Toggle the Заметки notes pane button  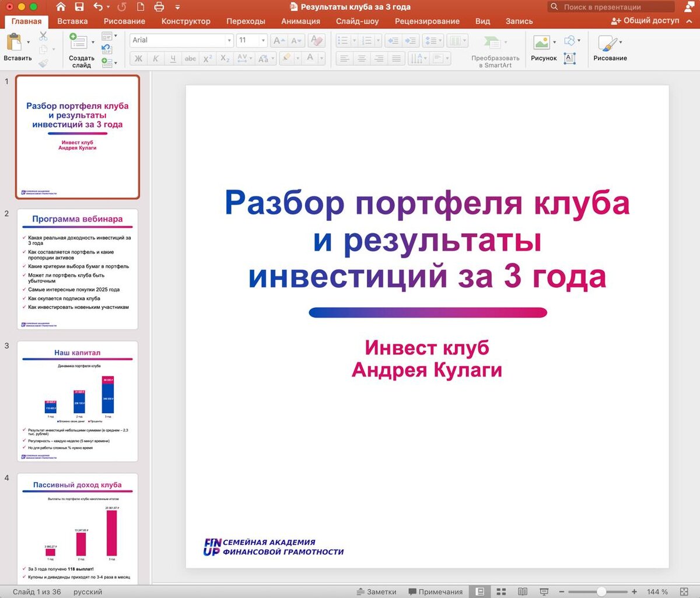(377, 592)
